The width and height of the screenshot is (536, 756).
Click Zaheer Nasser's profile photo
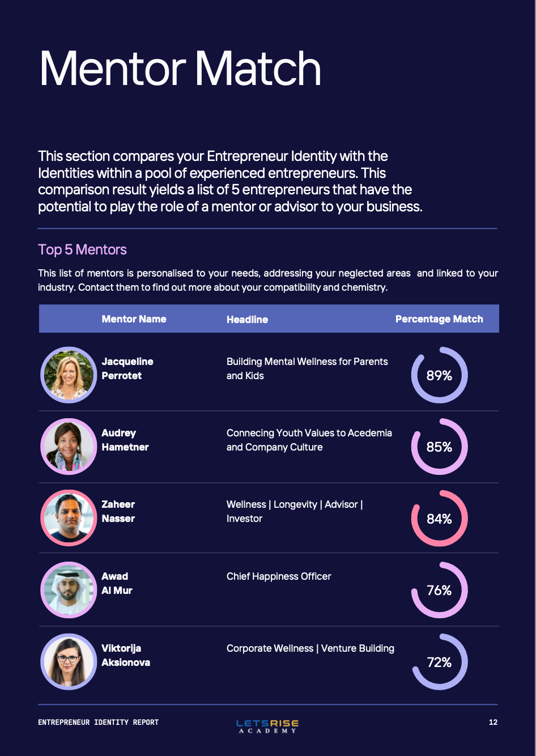69,518
